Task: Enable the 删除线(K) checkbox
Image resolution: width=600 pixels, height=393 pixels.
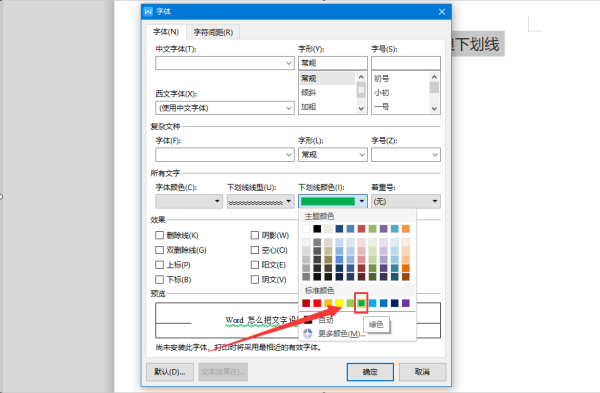Action: [x=159, y=235]
